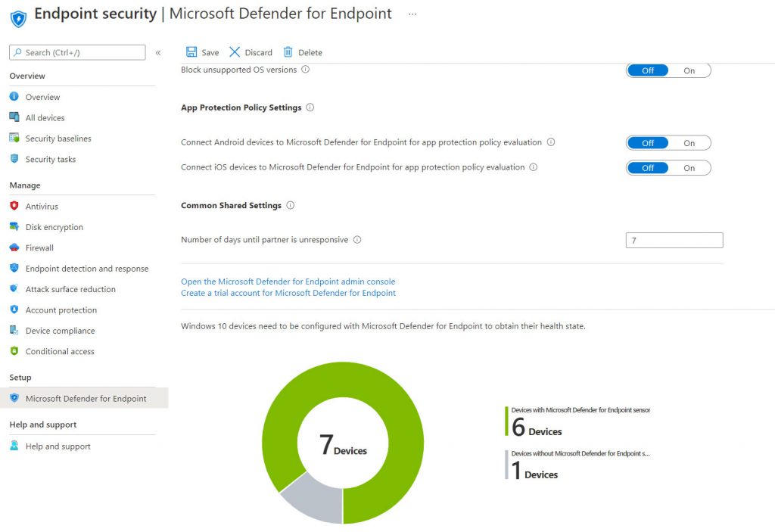Click the Delete trash can icon

point(288,52)
